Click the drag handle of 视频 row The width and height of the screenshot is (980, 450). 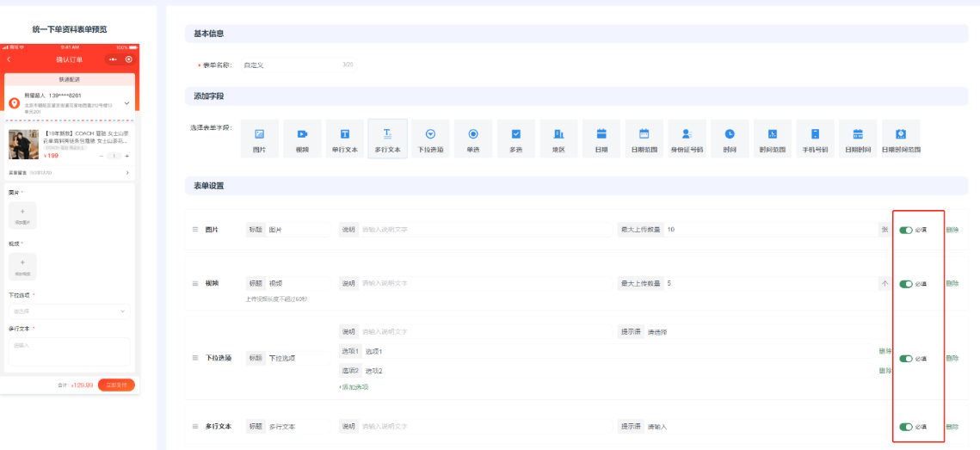click(194, 283)
